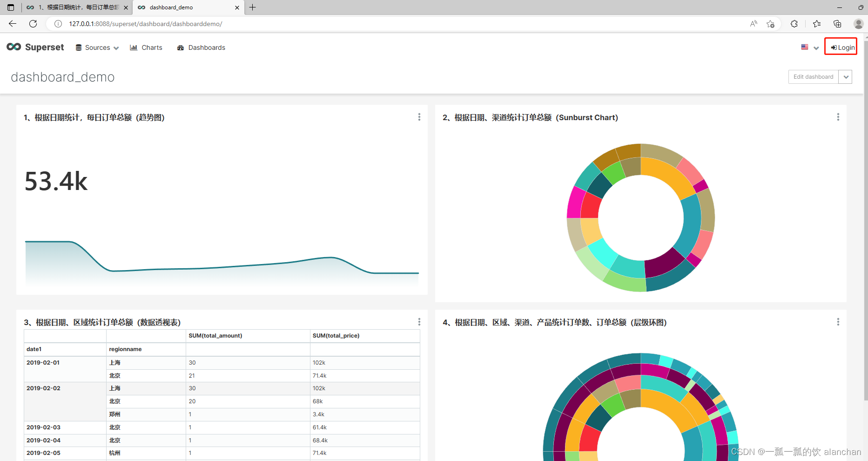
Task: Click the 53.4k big number value
Action: pyautogui.click(x=56, y=181)
